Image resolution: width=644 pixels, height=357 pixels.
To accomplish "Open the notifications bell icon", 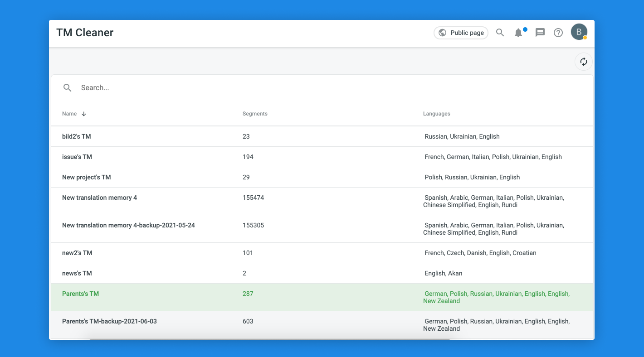I will click(518, 33).
